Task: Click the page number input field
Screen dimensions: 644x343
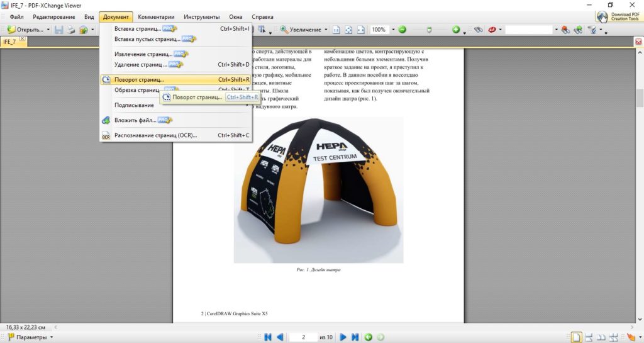Action: [304, 337]
